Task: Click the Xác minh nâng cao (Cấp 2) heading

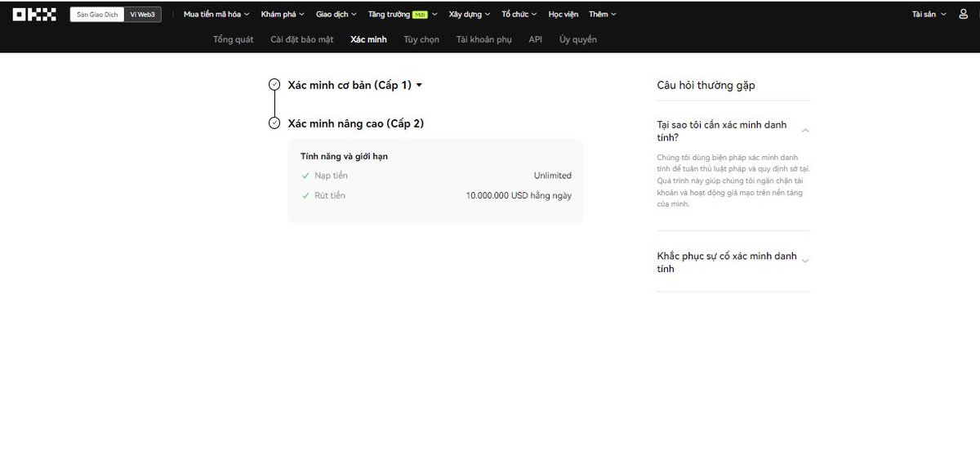Action: (x=356, y=123)
